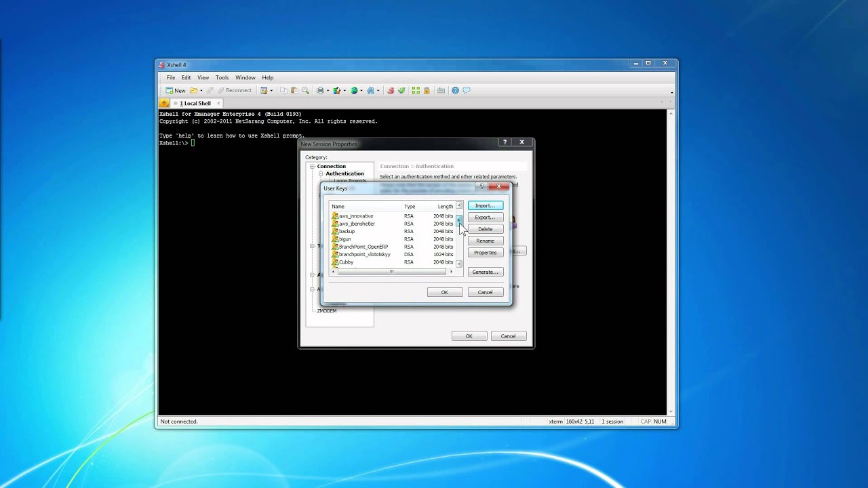Select Authentication in the Category tree

pyautogui.click(x=344, y=174)
